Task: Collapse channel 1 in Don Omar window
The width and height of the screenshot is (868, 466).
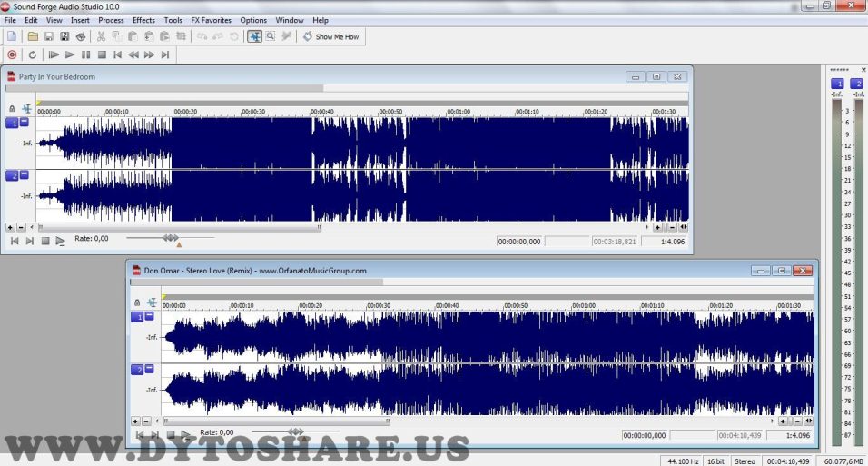Action: pyautogui.click(x=149, y=316)
